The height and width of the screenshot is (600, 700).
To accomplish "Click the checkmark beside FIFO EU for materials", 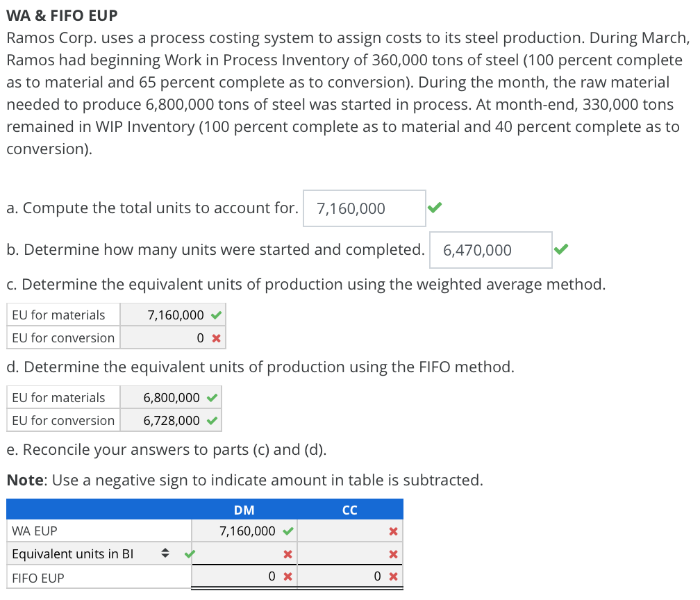I will (213, 397).
